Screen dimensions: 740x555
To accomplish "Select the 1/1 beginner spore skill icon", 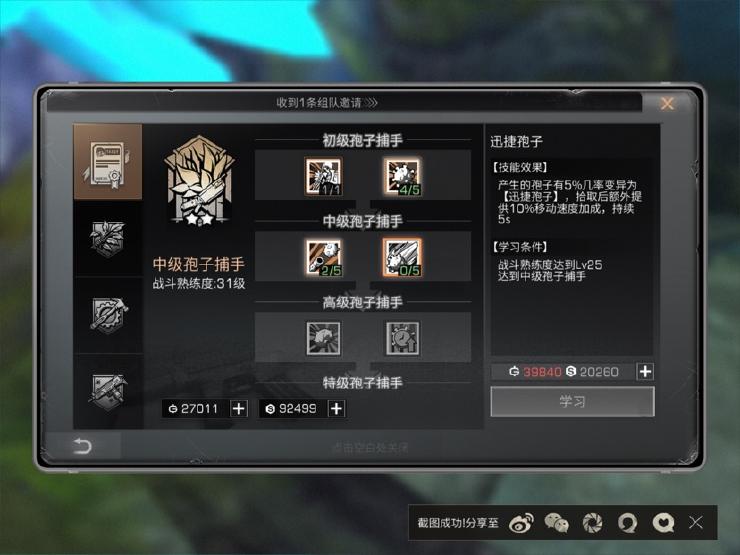I will click(x=323, y=177).
